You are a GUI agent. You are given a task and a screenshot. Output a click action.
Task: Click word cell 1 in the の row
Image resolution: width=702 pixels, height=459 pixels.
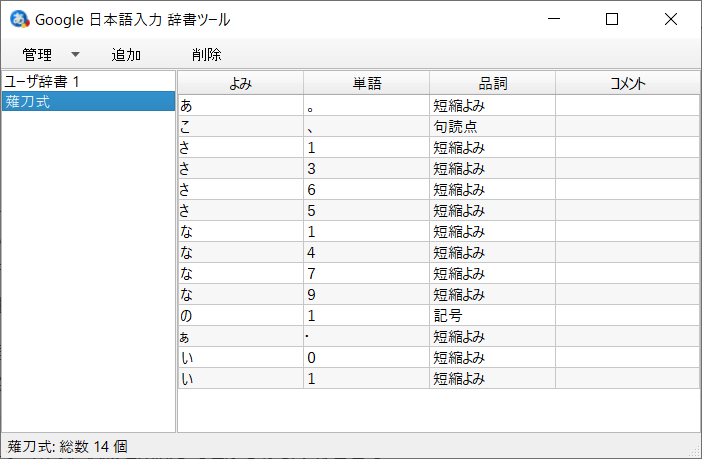point(367,316)
